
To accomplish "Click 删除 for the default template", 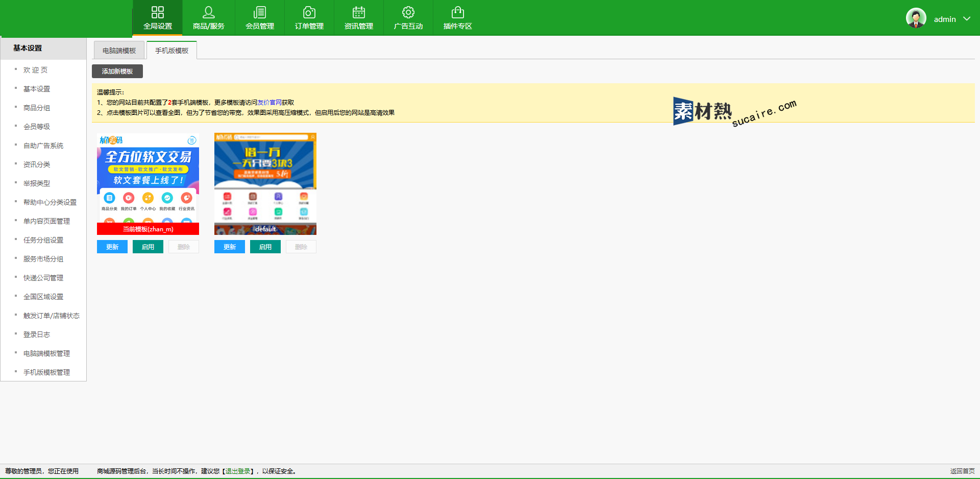I will point(301,247).
